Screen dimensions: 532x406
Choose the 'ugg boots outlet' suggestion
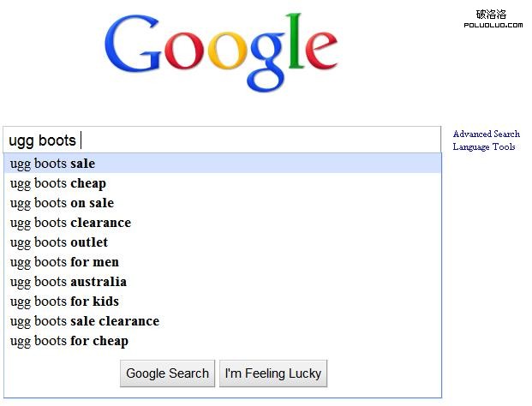tap(59, 242)
